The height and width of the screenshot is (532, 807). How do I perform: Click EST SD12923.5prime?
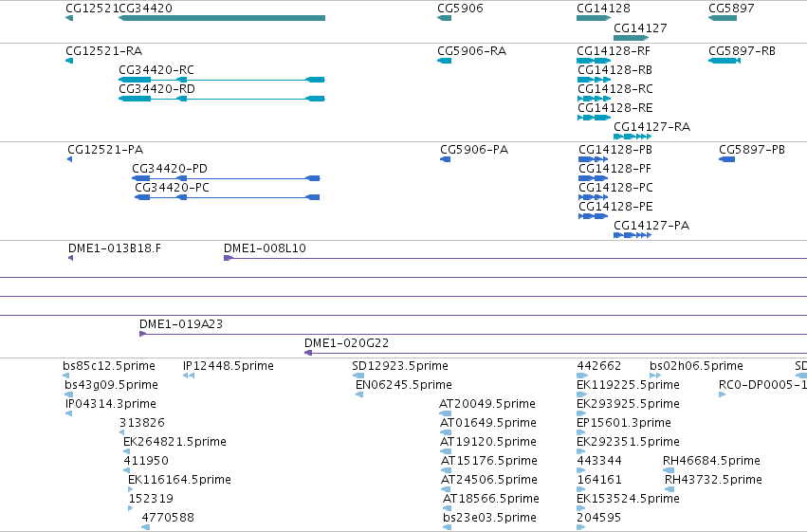click(x=400, y=366)
